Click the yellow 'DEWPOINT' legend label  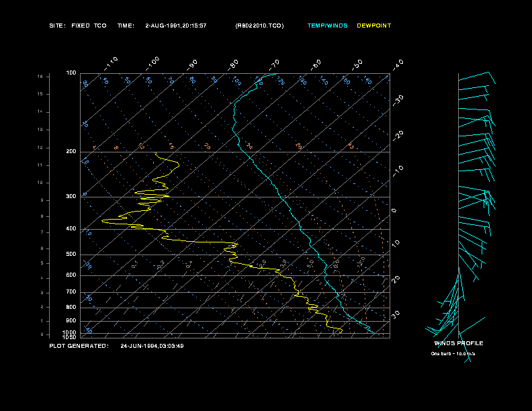click(x=374, y=26)
